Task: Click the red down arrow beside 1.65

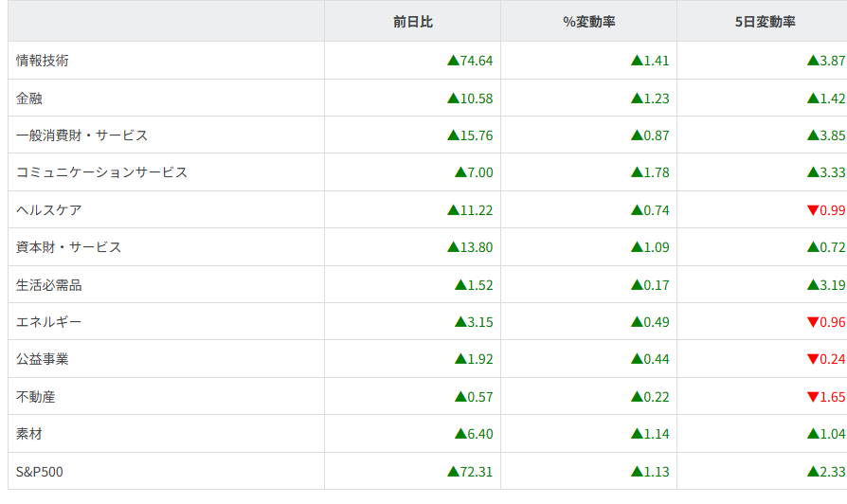Action: [x=813, y=397]
